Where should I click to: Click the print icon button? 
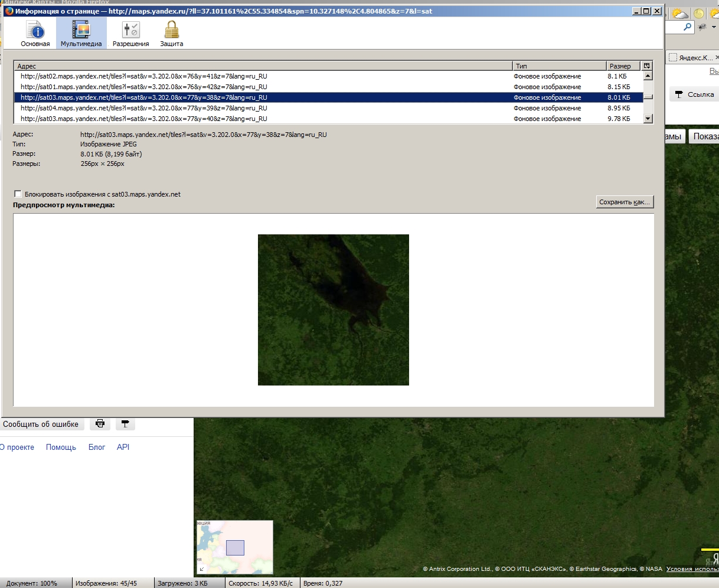coord(100,424)
